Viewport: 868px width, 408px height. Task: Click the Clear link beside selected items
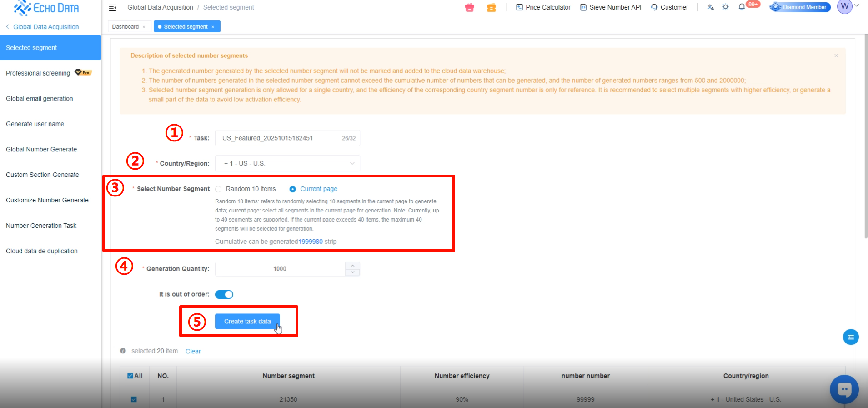pos(193,351)
